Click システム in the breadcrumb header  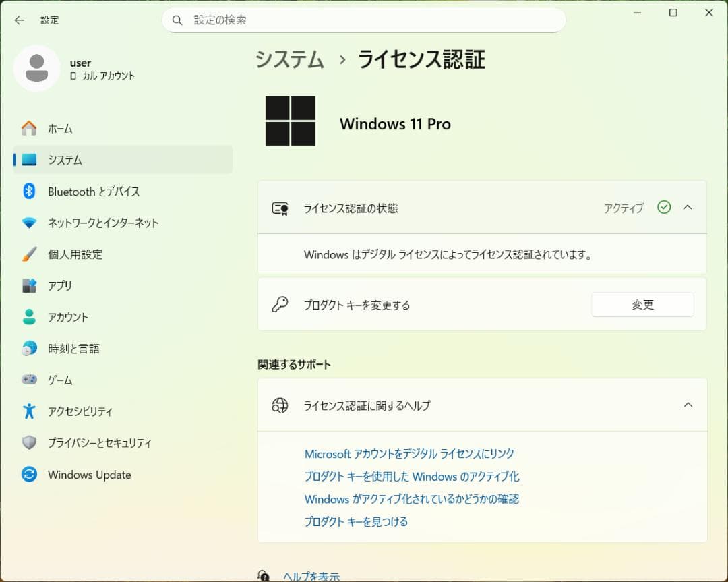(x=289, y=60)
